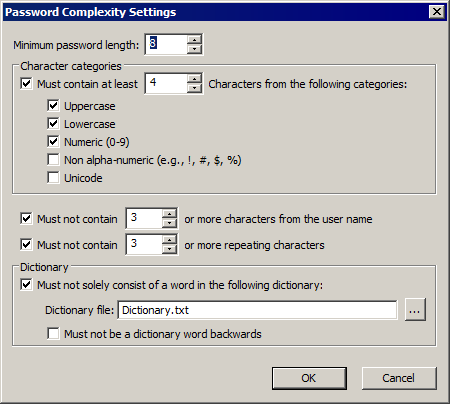Increase repeating characters limit
This screenshot has height=404, width=450.
[170, 240]
